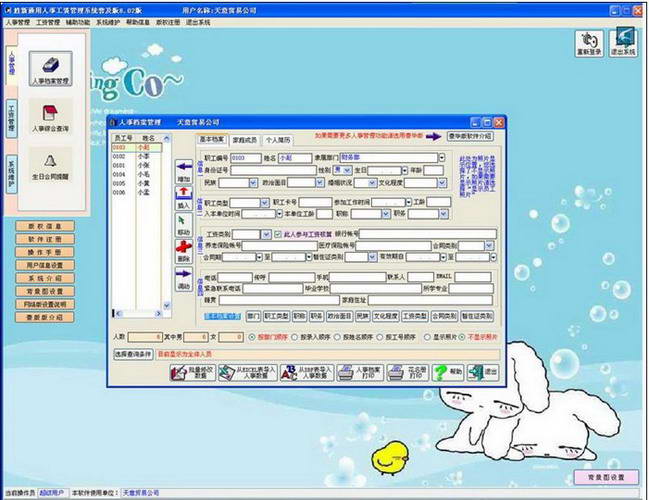Click the 重新登录 icon at top right

point(589,43)
